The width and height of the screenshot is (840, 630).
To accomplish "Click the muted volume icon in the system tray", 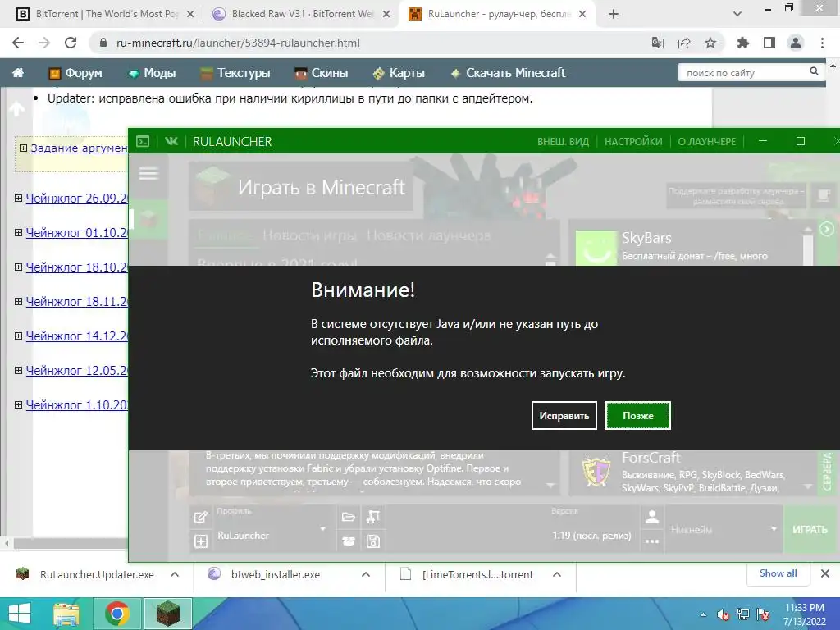I will [x=724, y=614].
